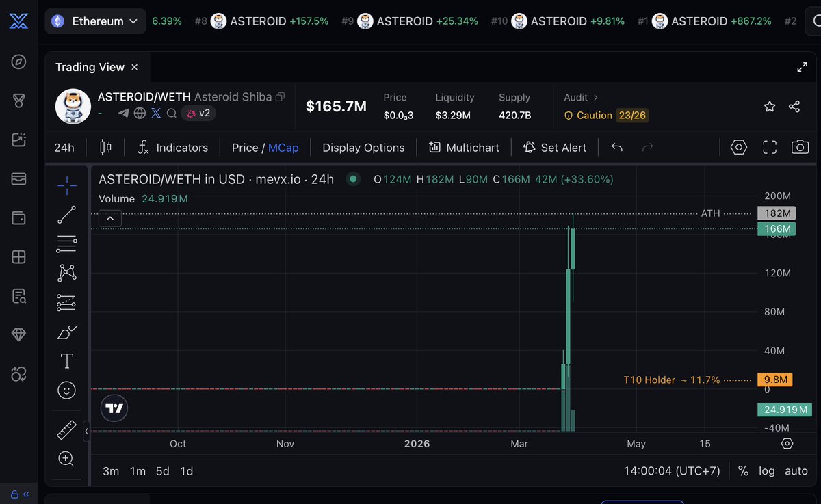Switch chart to Price mode
This screenshot has height=504, width=821.
tap(244, 147)
